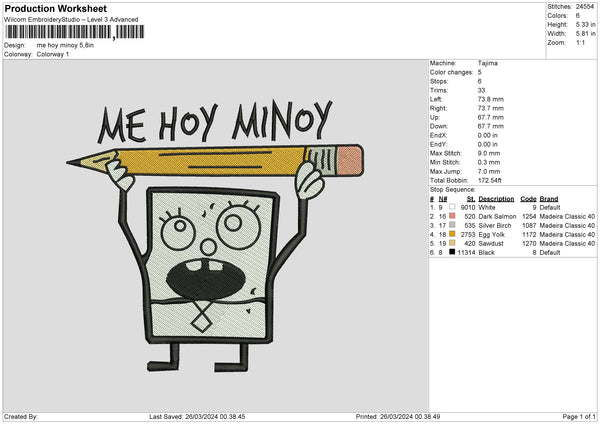
Task: Choose the Egg Yolk color swatch
Action: [452, 234]
